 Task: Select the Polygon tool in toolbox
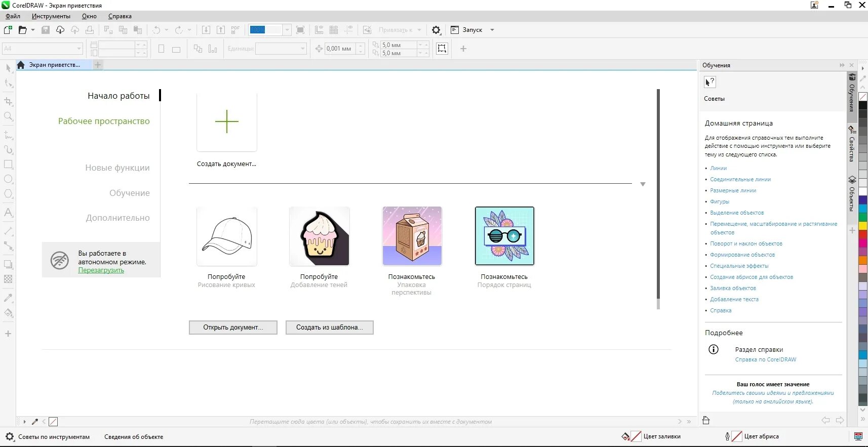point(8,194)
